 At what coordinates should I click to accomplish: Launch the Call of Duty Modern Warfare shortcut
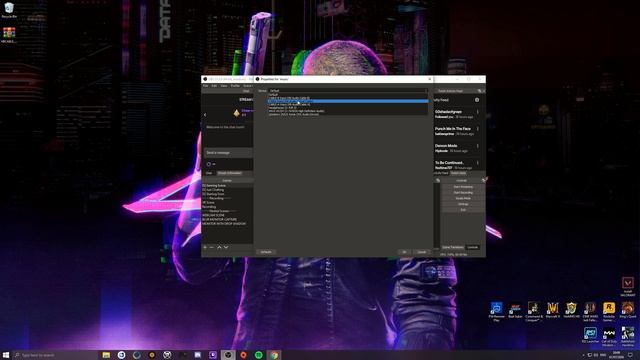coord(609,337)
